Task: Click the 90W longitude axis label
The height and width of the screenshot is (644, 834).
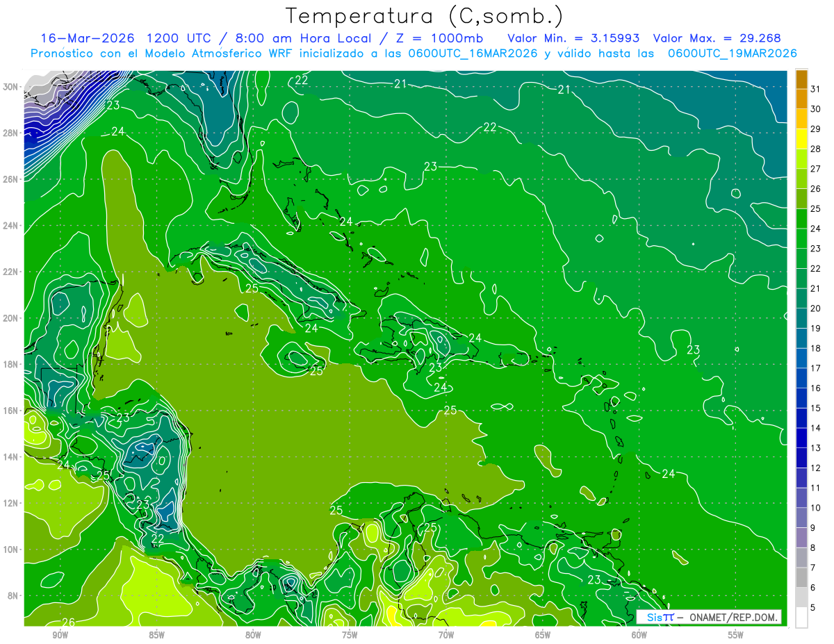Action: click(x=60, y=635)
